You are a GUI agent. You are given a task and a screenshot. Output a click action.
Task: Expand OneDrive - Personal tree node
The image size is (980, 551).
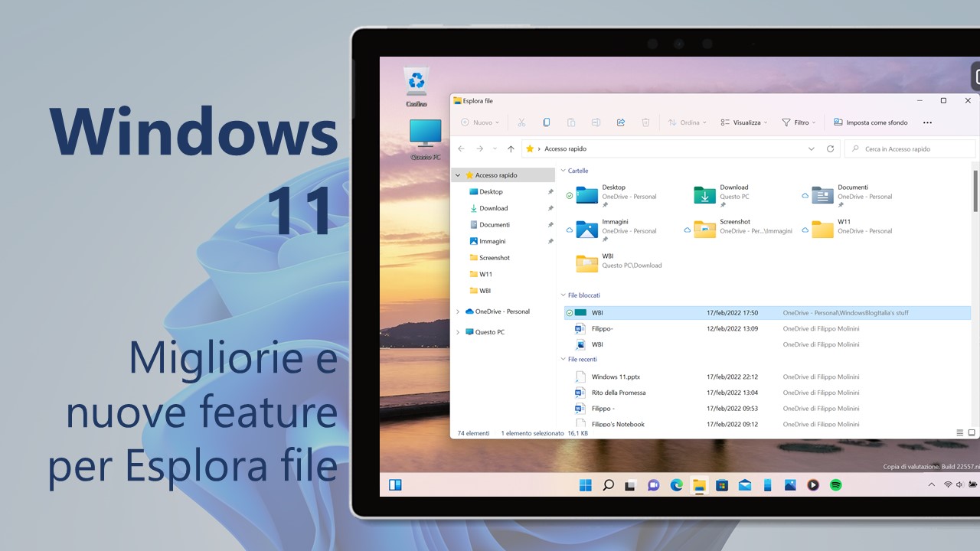tap(458, 311)
